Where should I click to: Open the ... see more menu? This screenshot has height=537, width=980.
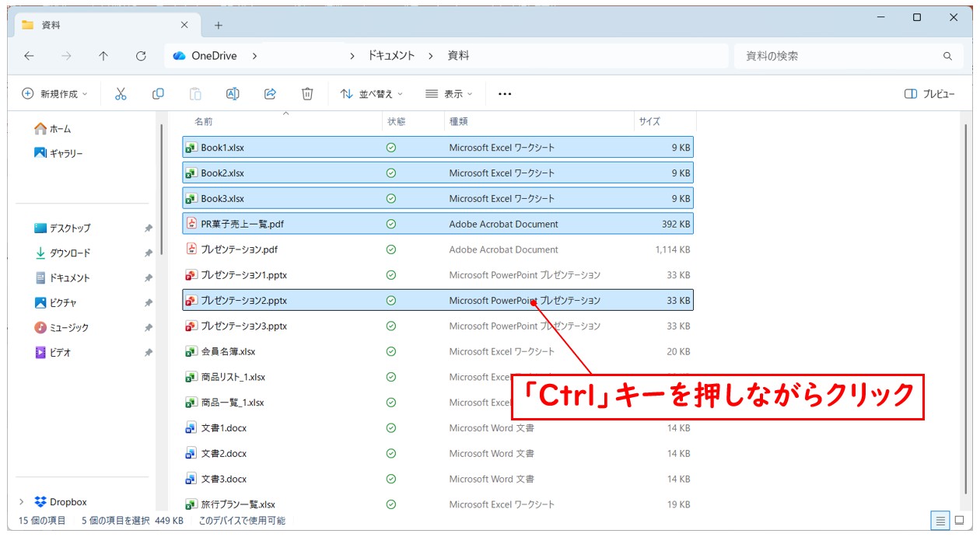[x=505, y=93]
